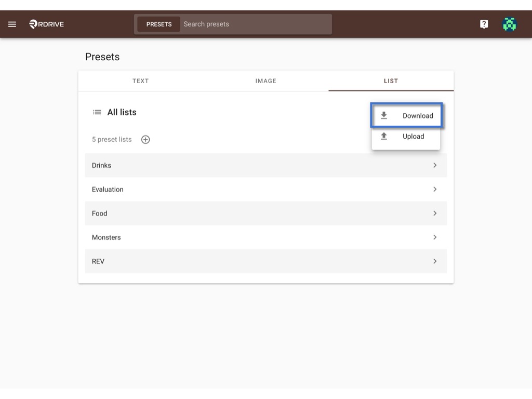Click the PRESETS search scope button
The image size is (532, 399).
(x=159, y=24)
